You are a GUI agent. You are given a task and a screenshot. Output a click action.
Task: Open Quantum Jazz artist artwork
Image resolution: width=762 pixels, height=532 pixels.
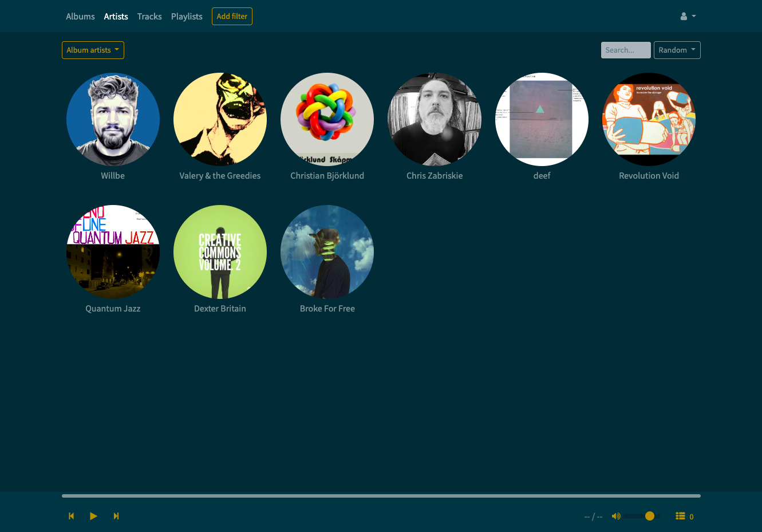coord(113,251)
